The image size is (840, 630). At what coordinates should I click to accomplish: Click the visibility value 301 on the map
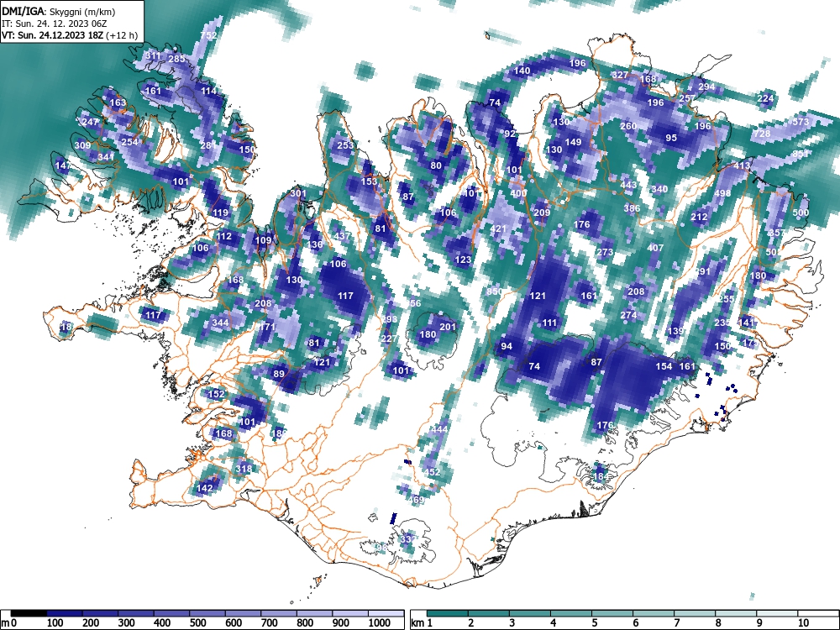[298, 194]
